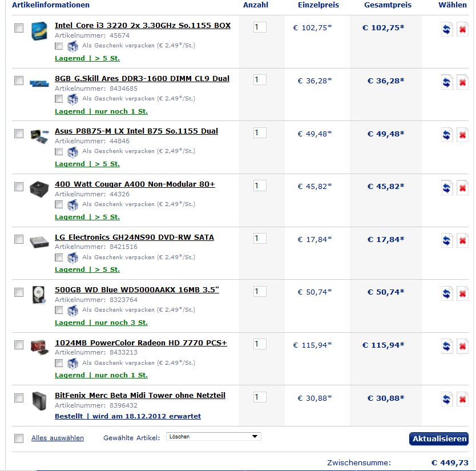
Task: Remove Intel Core i3 3220 with red X icon
Action: point(462,30)
